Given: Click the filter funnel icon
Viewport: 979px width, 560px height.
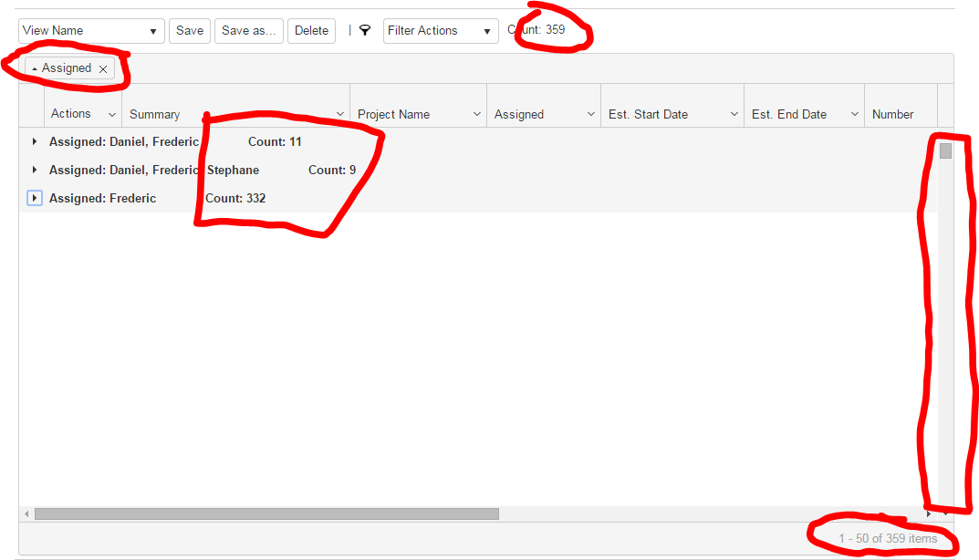Looking at the screenshot, I should (365, 30).
